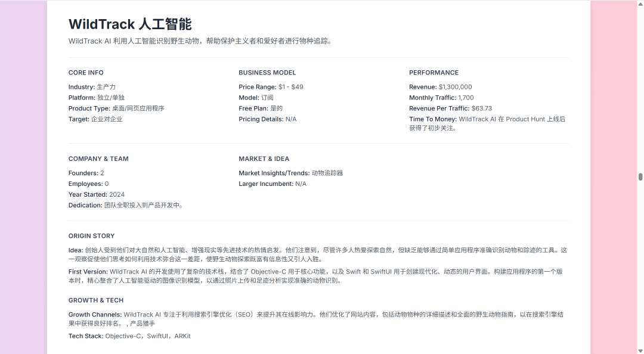Select the heading 'WildTrack 人工智能'
This screenshot has height=354, width=644.
[x=130, y=24]
